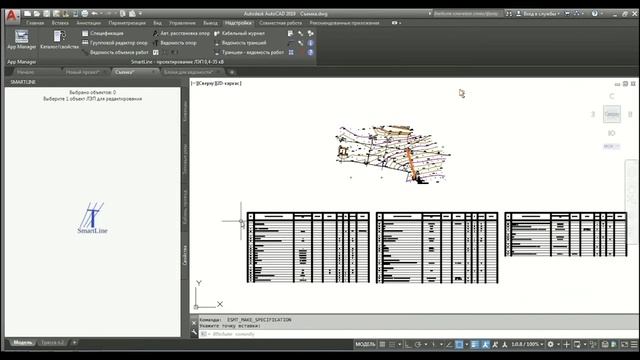Expand the workspace gear dropdown arrow
640x360 pixels.
point(558,344)
